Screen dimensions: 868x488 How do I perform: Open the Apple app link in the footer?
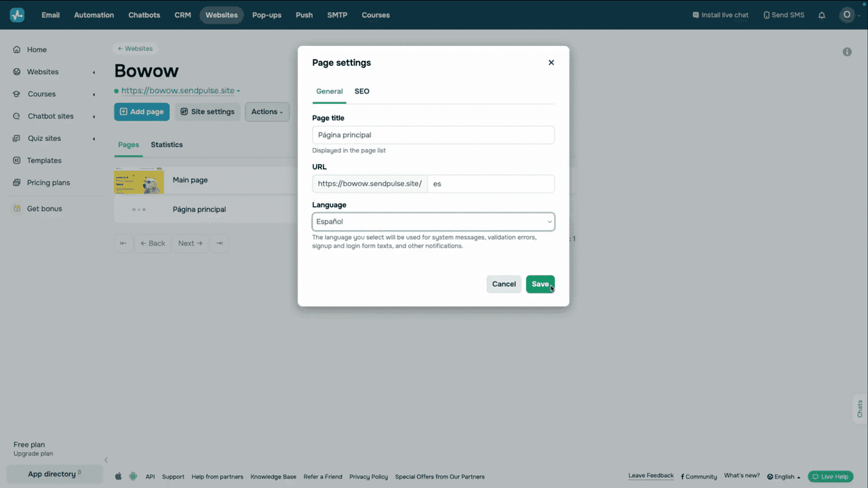tap(118, 476)
